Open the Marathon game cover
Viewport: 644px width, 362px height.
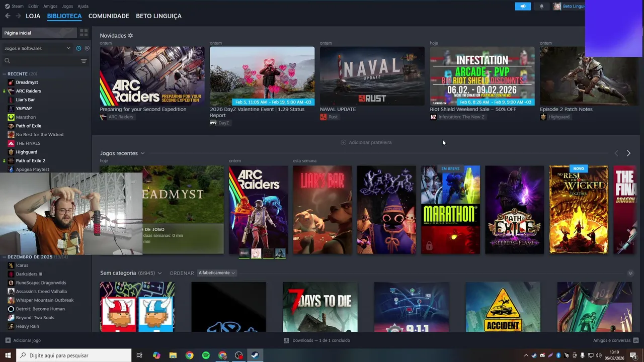pos(450,210)
